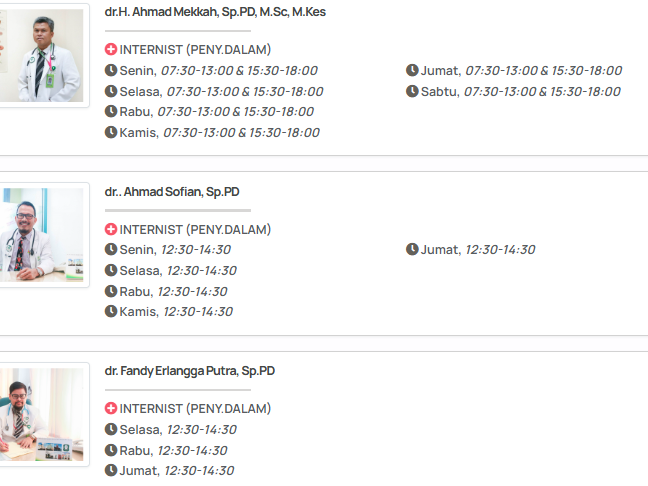Click the name dr. Fandy Erlangga Putra, Sp.PD
Screen dimensions: 648x486
(x=190, y=371)
